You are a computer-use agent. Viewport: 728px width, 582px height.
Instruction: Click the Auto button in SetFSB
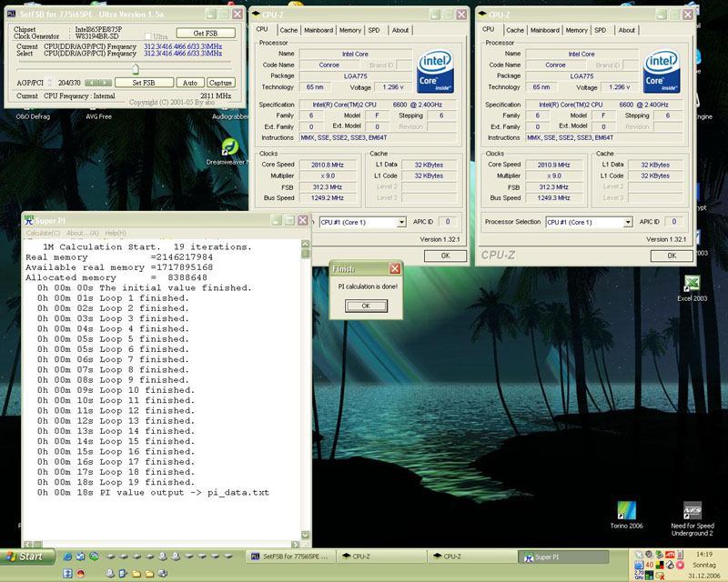190,83
